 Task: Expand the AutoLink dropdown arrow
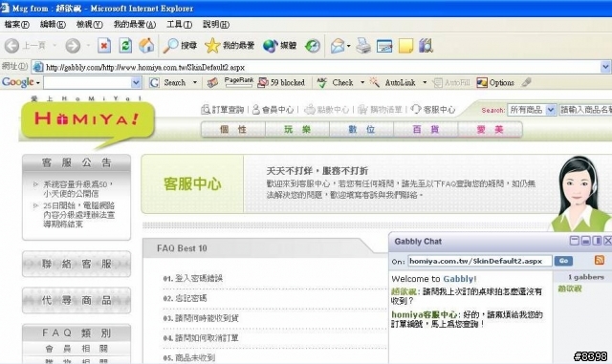[x=425, y=82]
